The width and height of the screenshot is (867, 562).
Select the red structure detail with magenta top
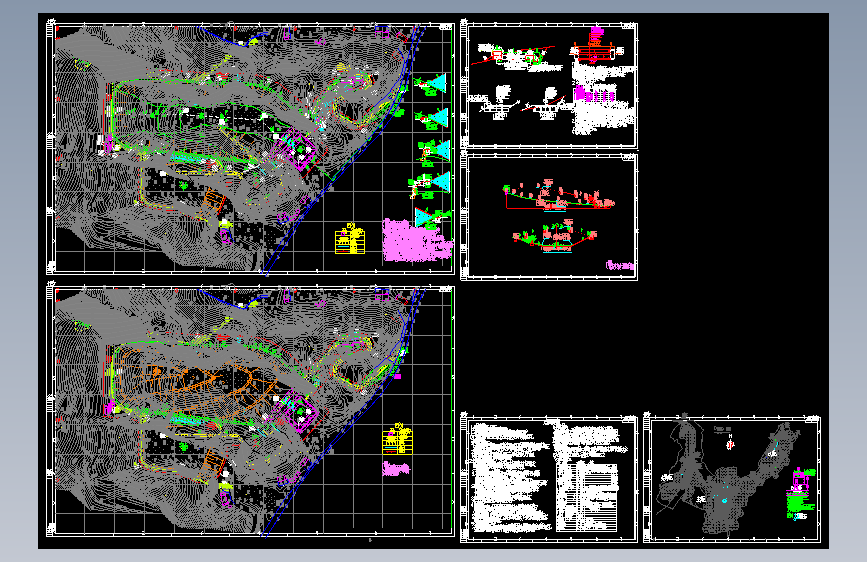(x=593, y=48)
